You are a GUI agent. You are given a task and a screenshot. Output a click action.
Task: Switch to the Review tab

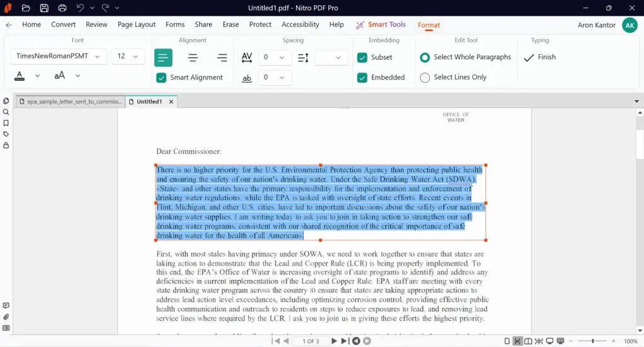(97, 25)
